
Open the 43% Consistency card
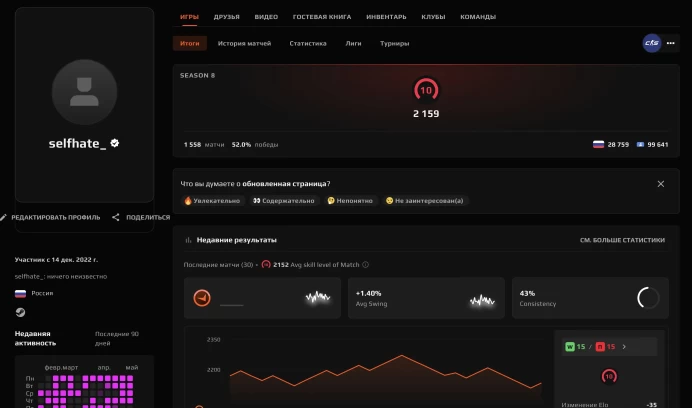point(590,298)
